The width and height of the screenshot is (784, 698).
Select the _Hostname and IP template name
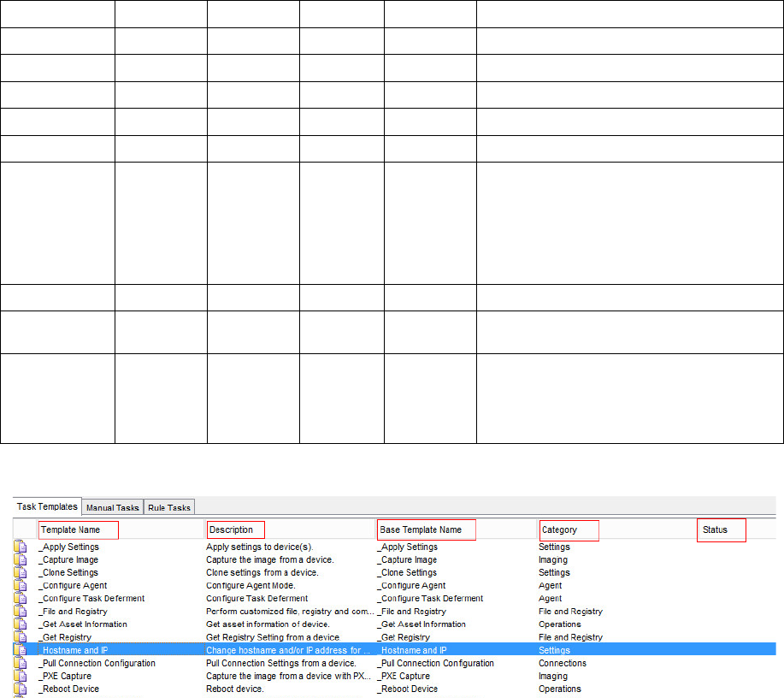[x=74, y=650]
